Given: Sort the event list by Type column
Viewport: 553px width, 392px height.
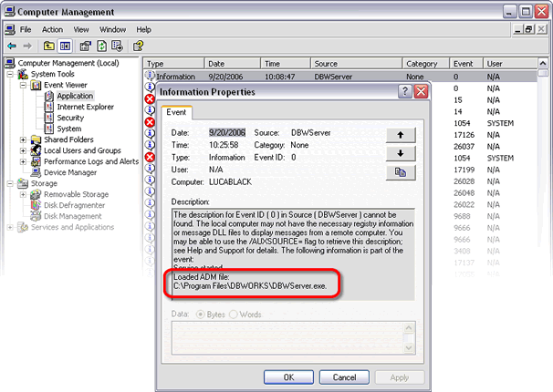Looking at the screenshot, I should (x=174, y=64).
